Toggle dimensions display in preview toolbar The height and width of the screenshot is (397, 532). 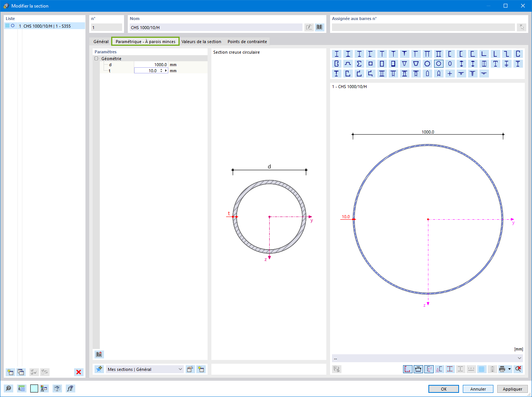[418, 369]
